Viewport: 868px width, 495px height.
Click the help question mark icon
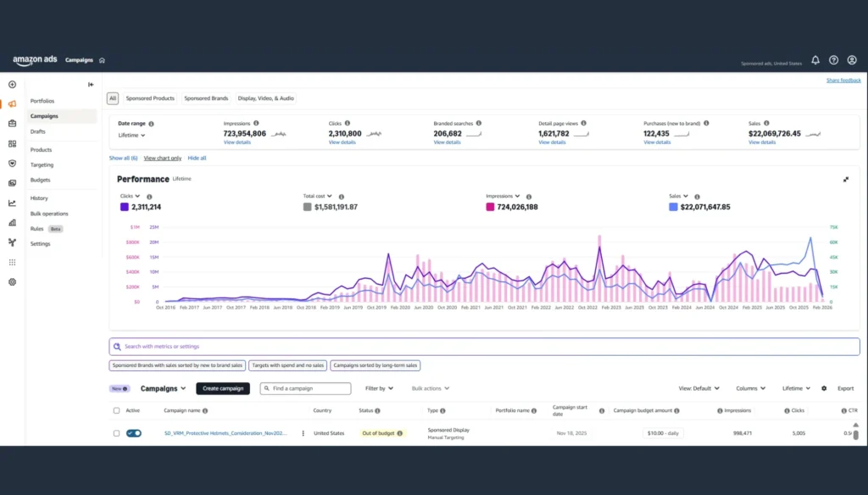[834, 60]
